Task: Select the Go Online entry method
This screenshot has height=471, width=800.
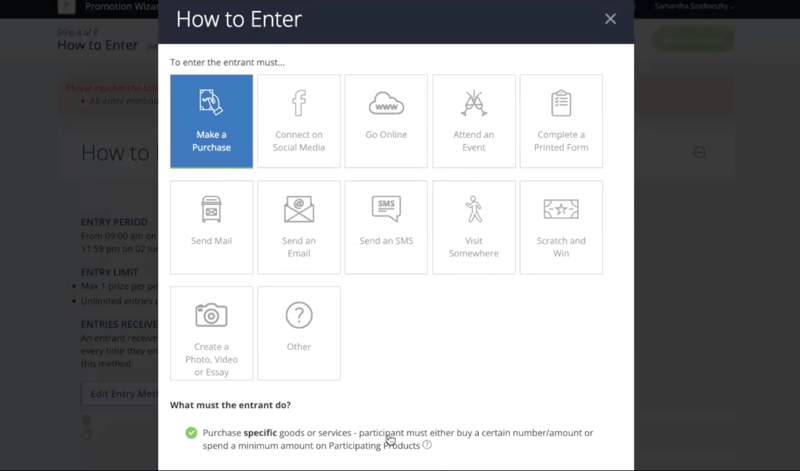Action: click(386, 121)
